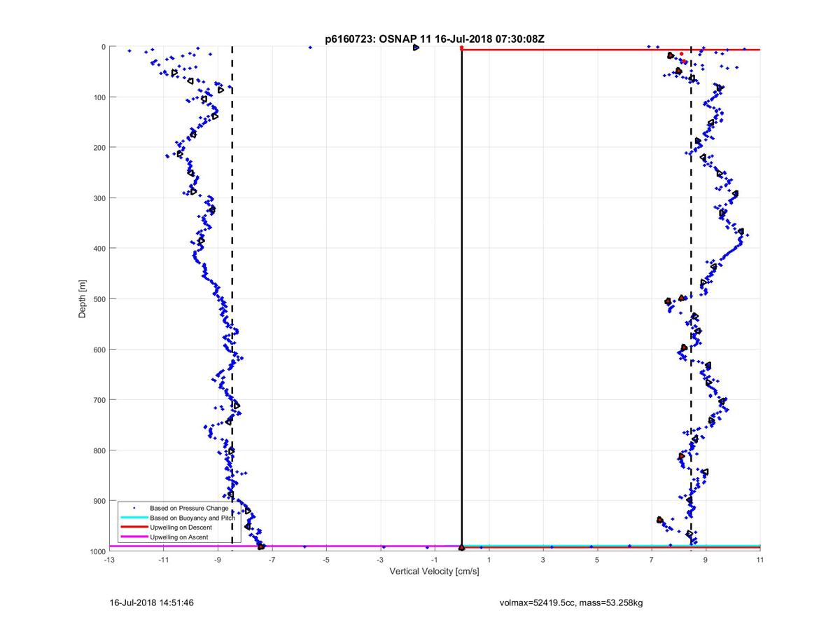Click the depth axis tick label "1000"
Screen dimensions: 840x620
[x=97, y=551]
